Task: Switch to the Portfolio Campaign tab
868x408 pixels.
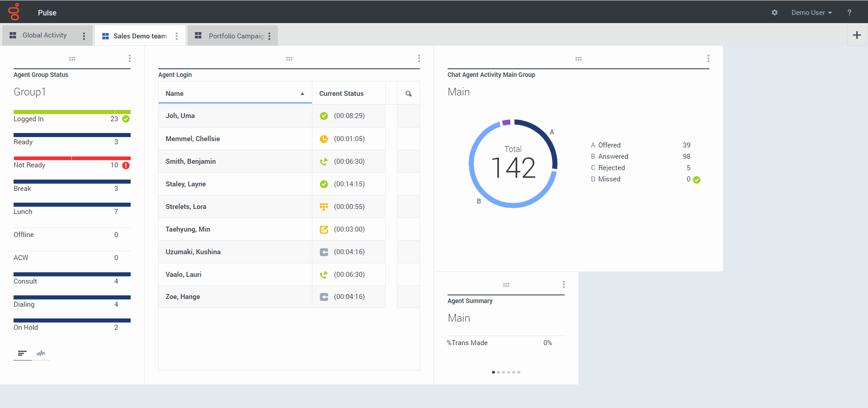Action: pos(236,36)
